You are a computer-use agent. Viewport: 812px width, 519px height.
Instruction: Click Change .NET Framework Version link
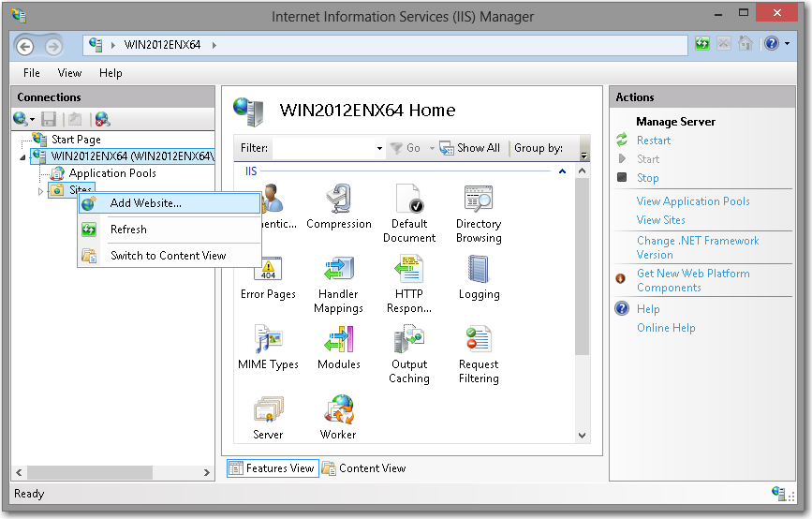[698, 247]
